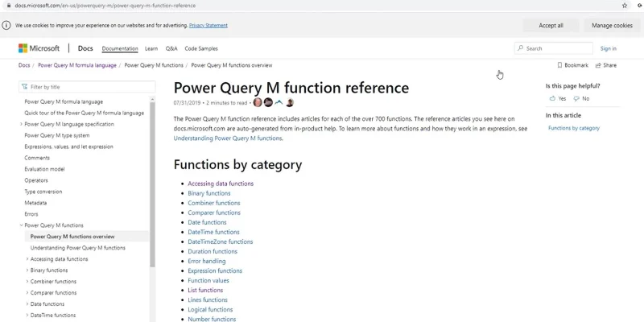Open Expression functions link

(x=215, y=270)
